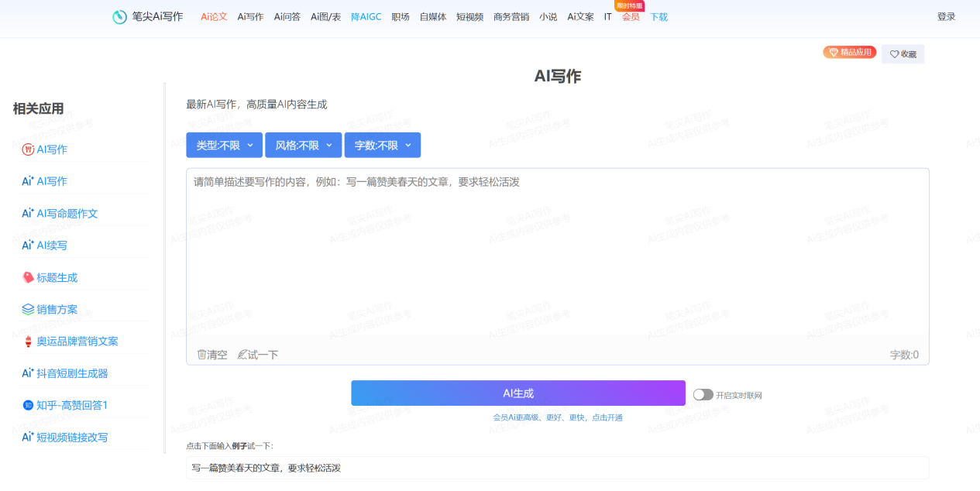Click the heart 收藏 favorite icon

[894, 54]
